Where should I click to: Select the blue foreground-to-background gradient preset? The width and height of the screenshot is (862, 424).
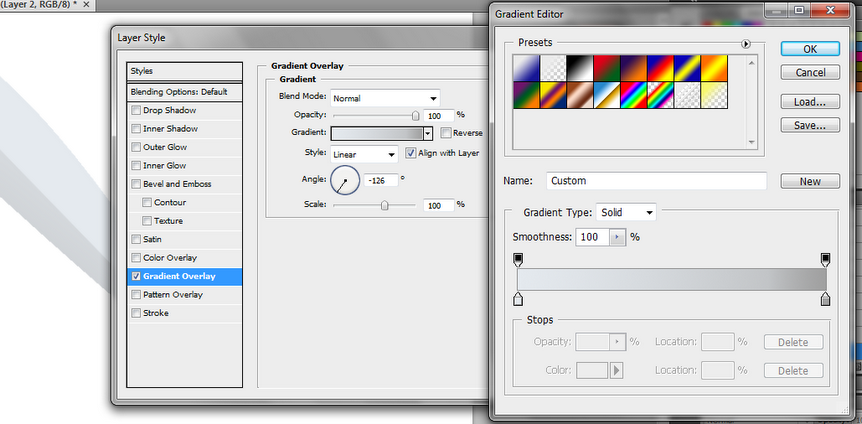[x=526, y=68]
